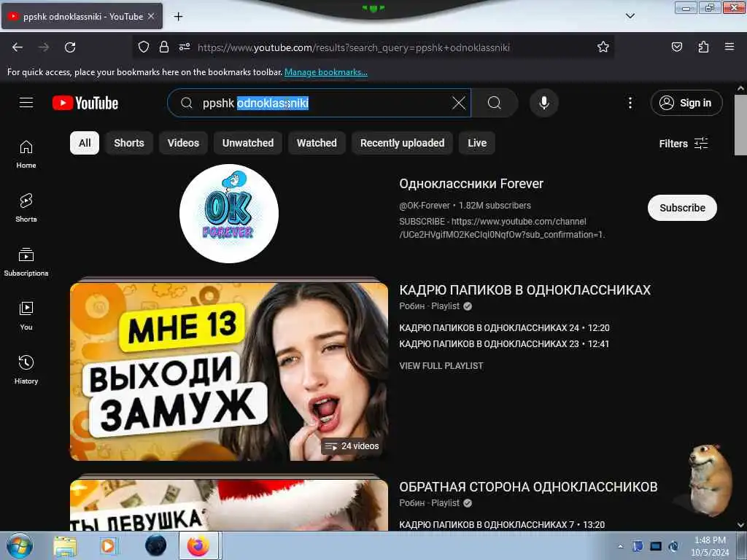This screenshot has width=747, height=560.
Task: Expand the Filters panel
Action: pos(683,144)
